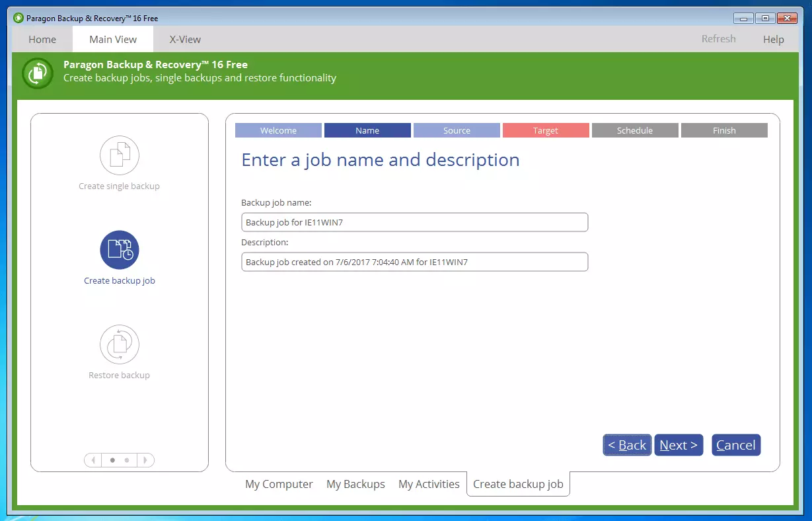Open the Home tab

[42, 39]
